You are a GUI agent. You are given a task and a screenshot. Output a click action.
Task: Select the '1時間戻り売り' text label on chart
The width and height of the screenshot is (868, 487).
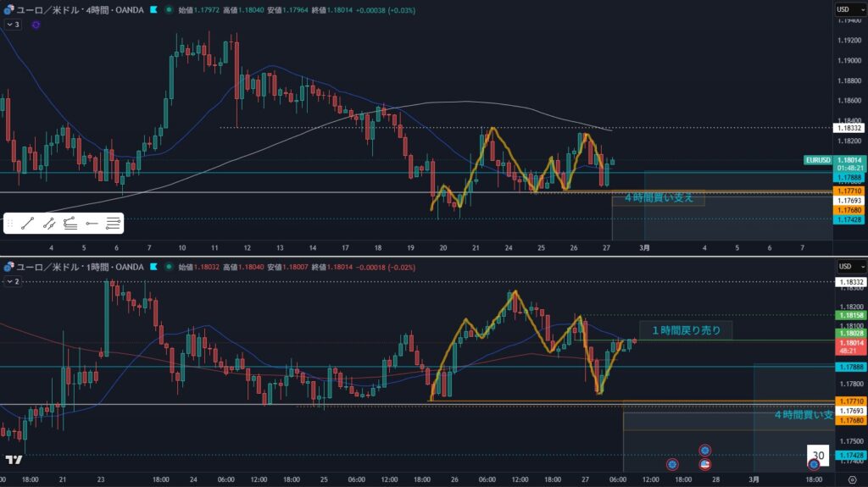point(685,330)
